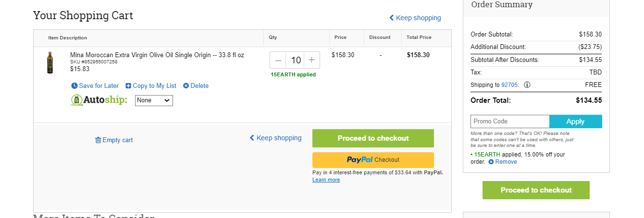
Task: Click the Copy to My List plus icon
Action: pyautogui.click(x=128, y=86)
